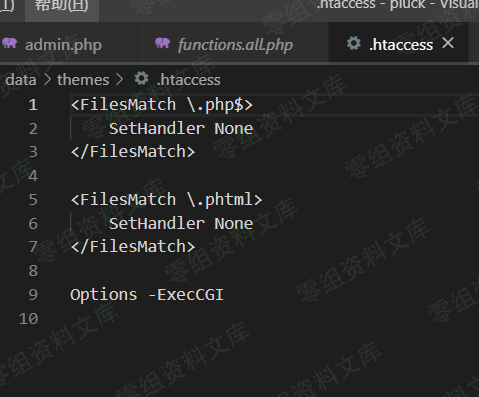
Task: Click the PHP elephant icon on functions.all.php tab
Action: tap(162, 43)
